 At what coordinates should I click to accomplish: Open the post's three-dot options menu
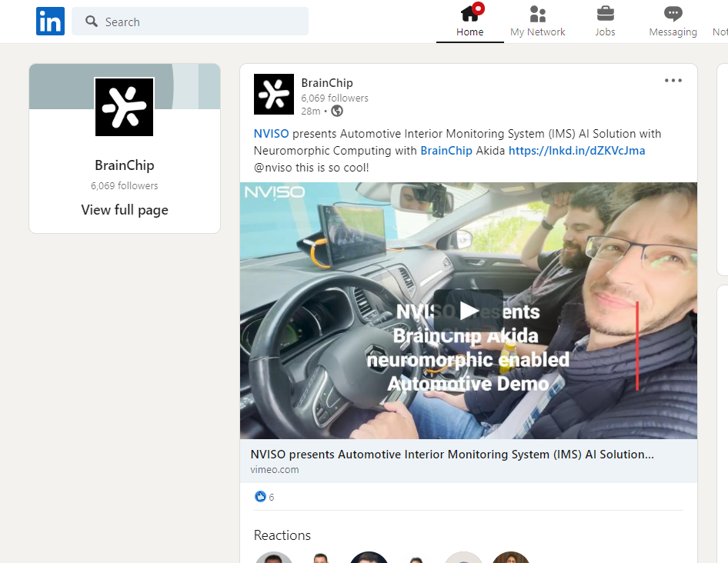(x=673, y=81)
